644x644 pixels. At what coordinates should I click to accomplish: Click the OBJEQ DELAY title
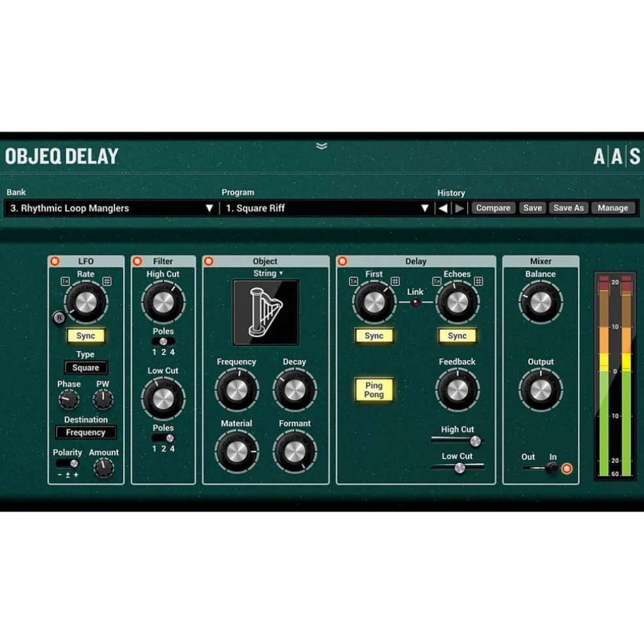62,156
